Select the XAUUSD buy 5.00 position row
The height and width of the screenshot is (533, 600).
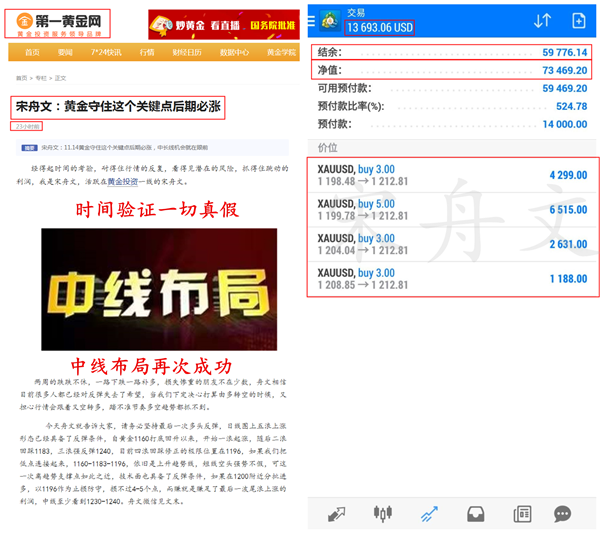455,210
